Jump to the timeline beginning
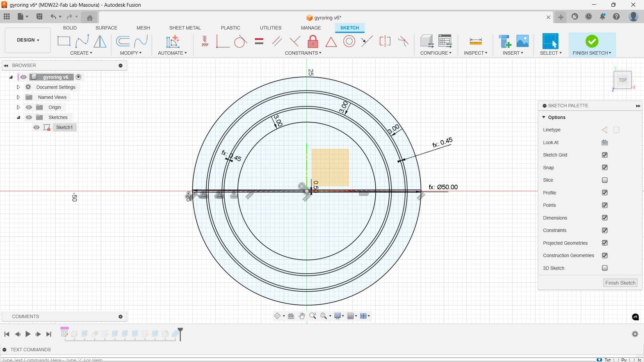 (x=7, y=334)
